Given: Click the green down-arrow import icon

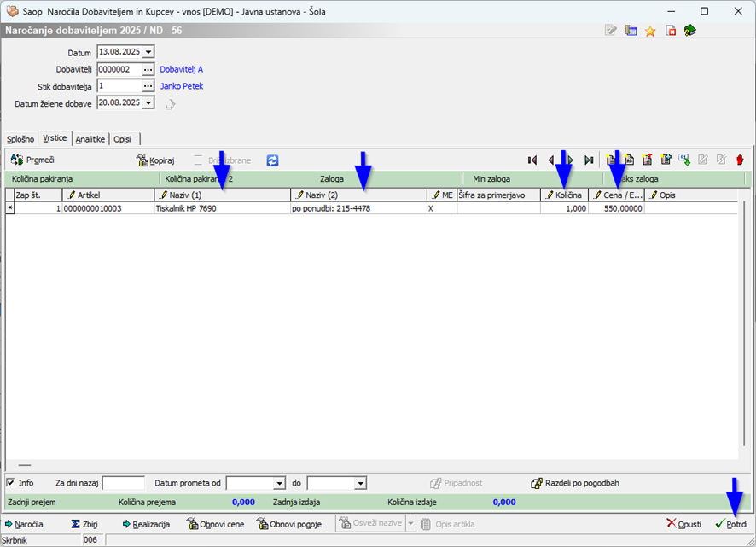Looking at the screenshot, I should [684, 160].
